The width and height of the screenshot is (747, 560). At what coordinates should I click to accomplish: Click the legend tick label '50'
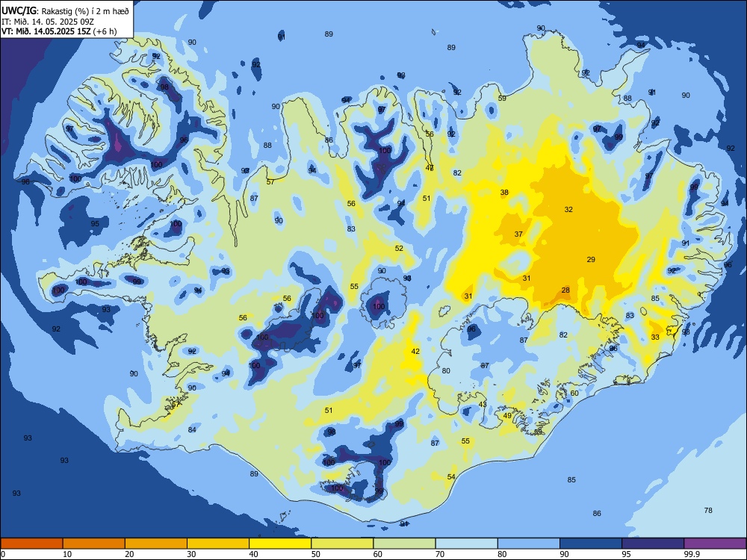[x=315, y=554]
